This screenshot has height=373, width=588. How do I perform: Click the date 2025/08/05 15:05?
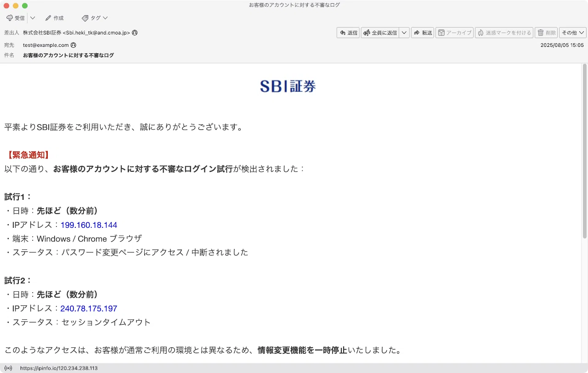click(x=562, y=45)
